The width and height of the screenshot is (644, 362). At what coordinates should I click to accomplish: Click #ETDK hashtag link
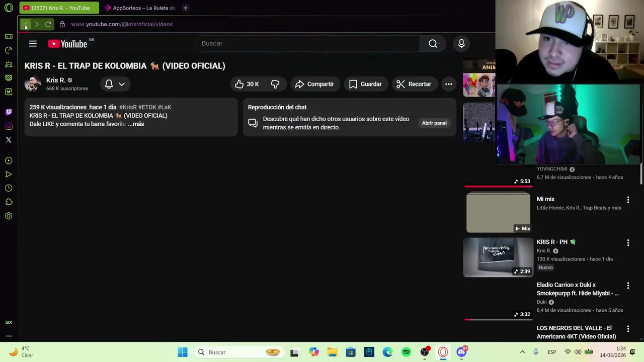point(147,107)
